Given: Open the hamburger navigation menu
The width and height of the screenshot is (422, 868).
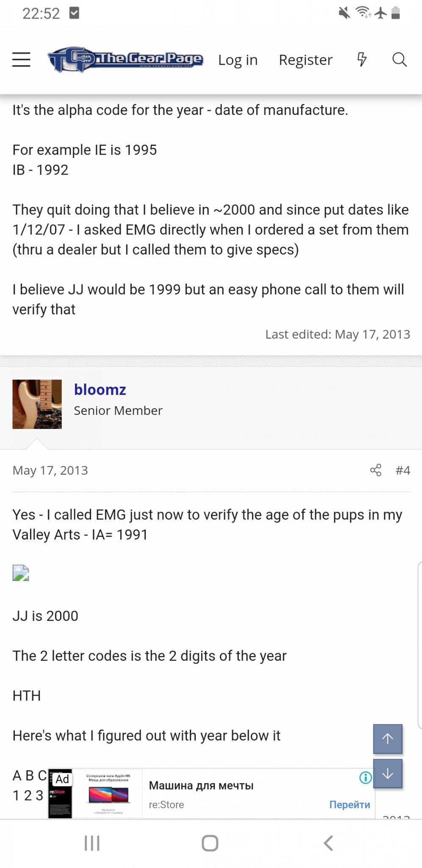Looking at the screenshot, I should (21, 60).
